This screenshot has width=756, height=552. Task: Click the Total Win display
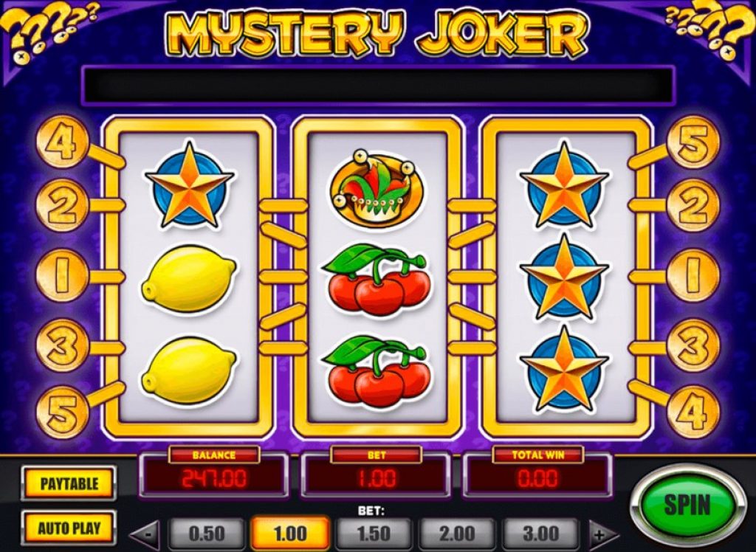(538, 477)
